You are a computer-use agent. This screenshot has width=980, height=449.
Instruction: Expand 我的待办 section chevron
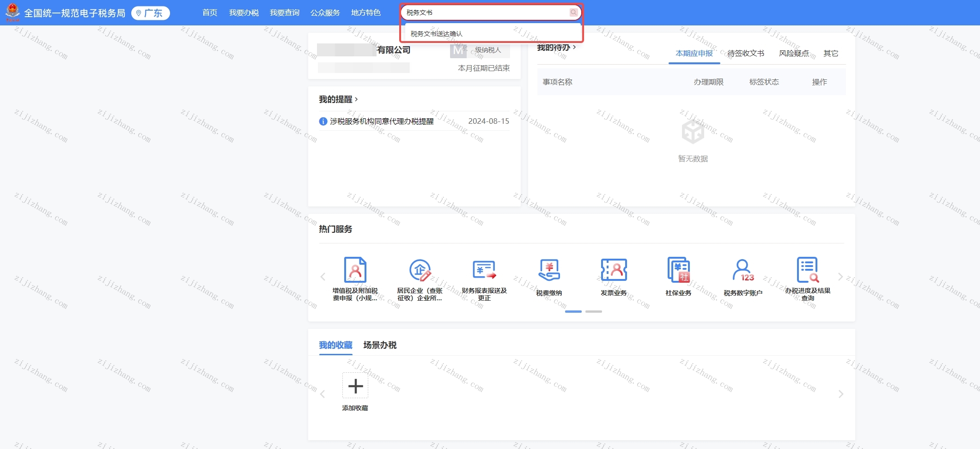[x=574, y=47]
